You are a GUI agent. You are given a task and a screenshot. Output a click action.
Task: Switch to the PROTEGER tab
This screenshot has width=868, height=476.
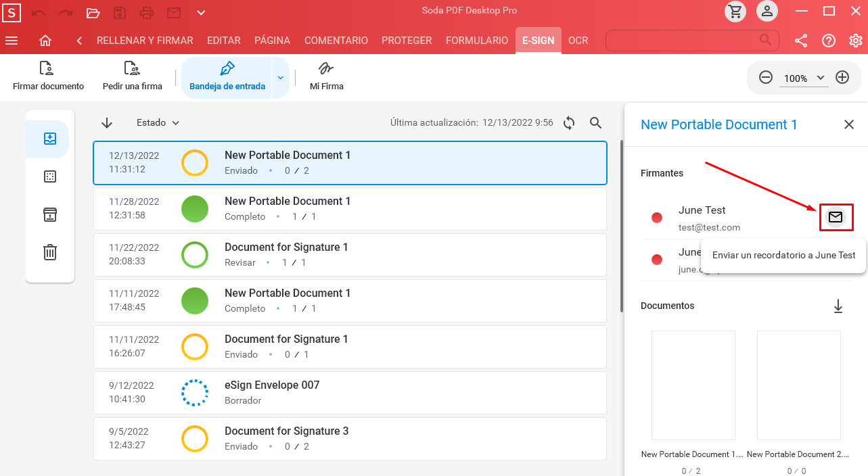407,41
